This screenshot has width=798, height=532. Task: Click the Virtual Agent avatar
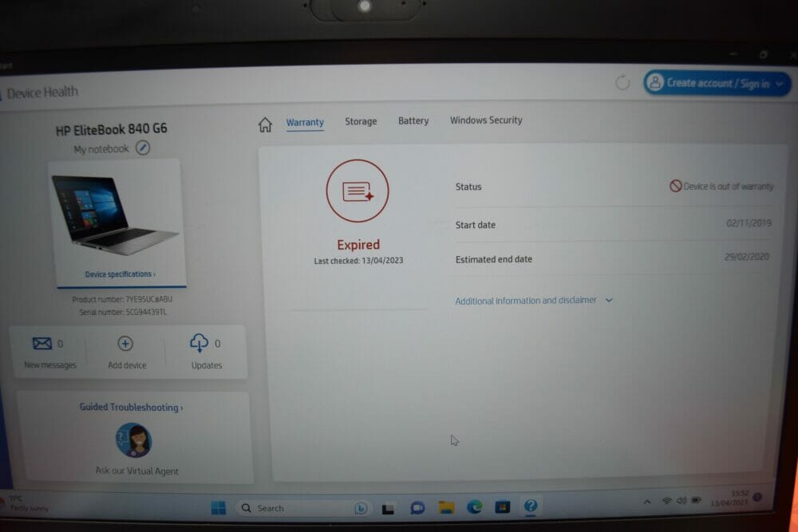pos(133,440)
